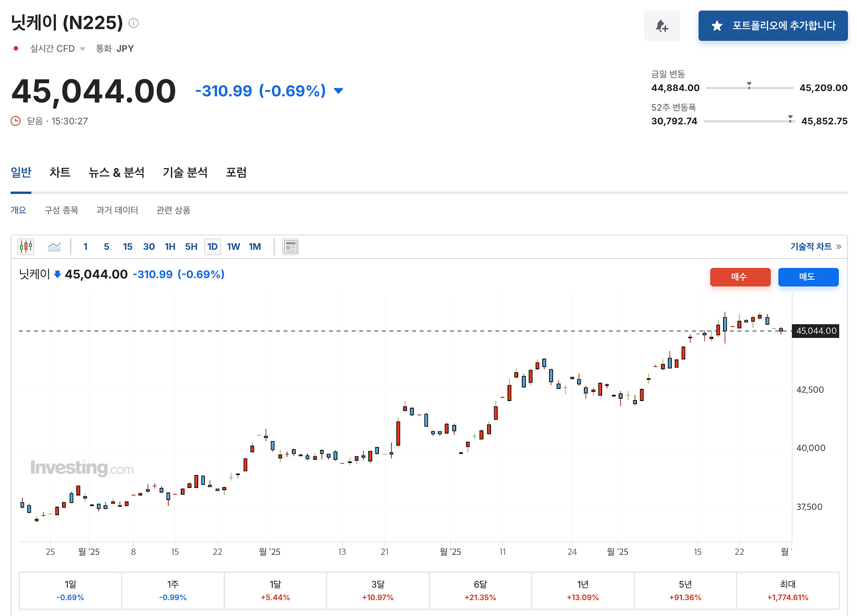Click the blue down-arrow beside price change
The height and width of the screenshot is (616, 857).
click(338, 91)
